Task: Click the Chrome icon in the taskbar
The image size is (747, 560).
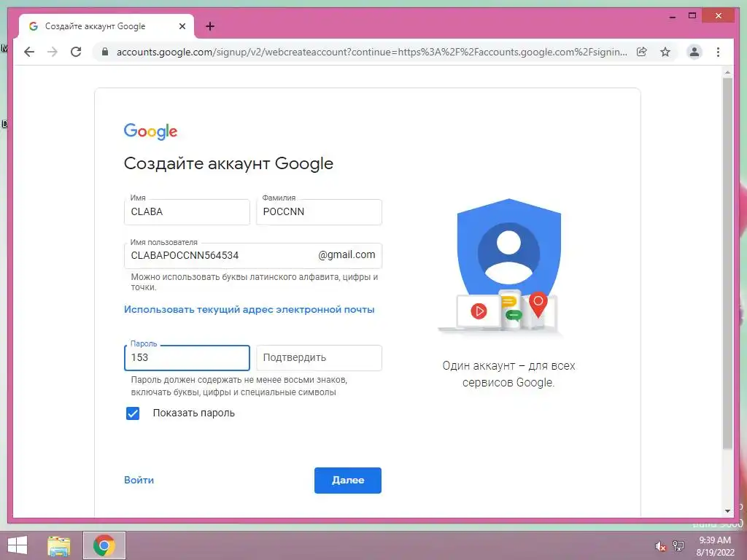Action: click(104, 545)
